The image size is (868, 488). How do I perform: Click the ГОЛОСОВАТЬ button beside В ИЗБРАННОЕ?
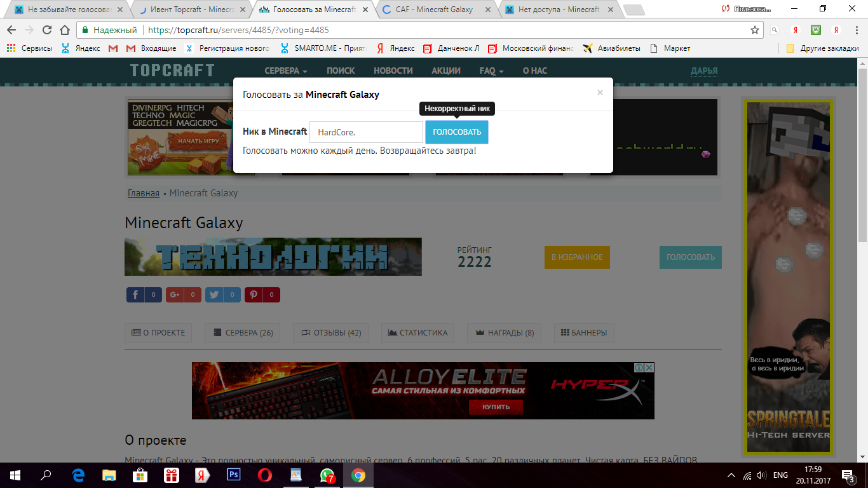click(691, 257)
